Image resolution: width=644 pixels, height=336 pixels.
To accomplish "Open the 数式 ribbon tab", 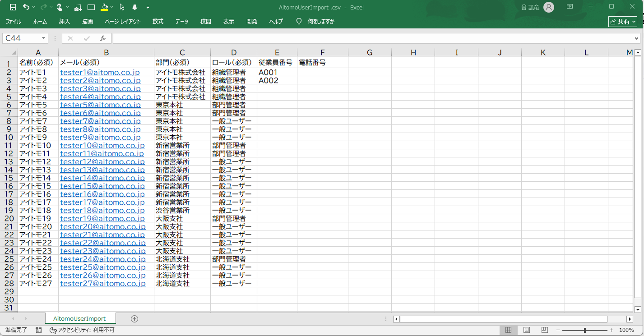I will [x=158, y=22].
